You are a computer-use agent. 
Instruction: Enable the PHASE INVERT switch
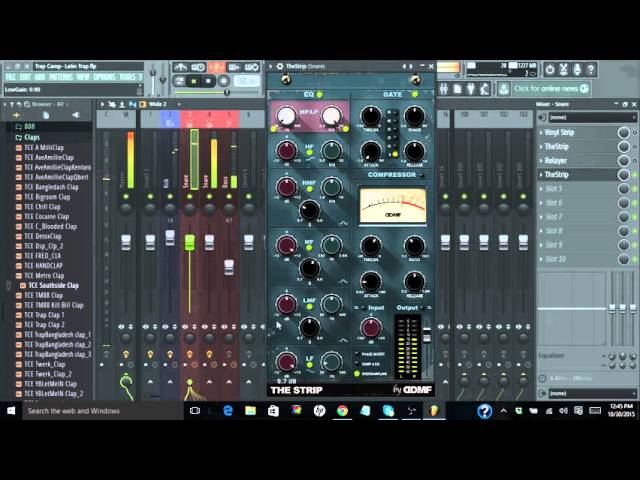[x=358, y=354]
